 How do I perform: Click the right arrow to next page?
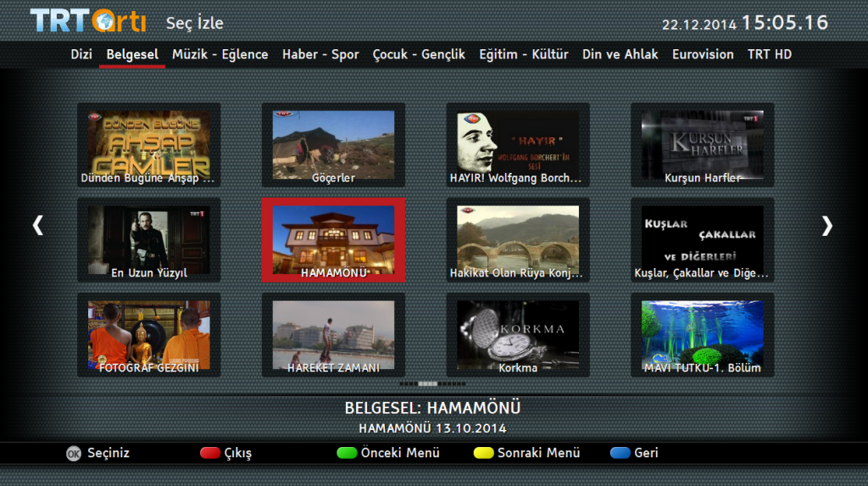pos(826,225)
